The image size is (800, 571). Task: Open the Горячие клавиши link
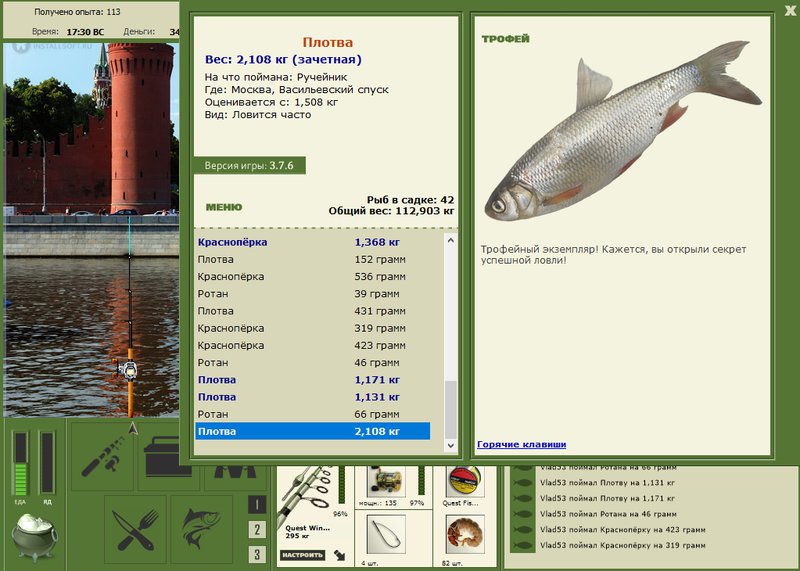click(x=521, y=444)
